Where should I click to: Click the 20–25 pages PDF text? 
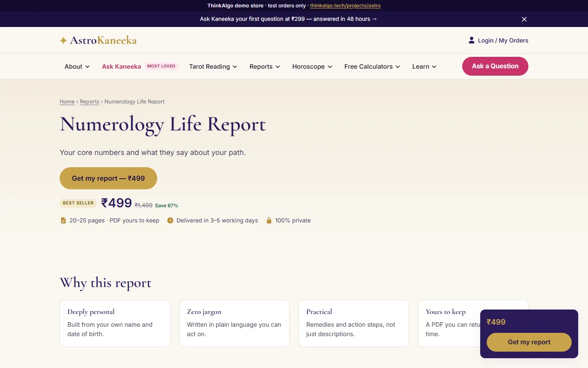(114, 220)
